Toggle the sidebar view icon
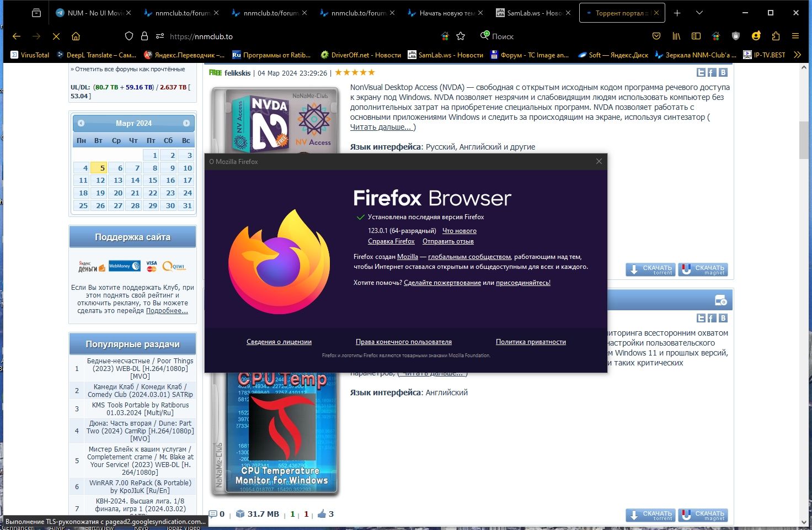 tap(696, 36)
